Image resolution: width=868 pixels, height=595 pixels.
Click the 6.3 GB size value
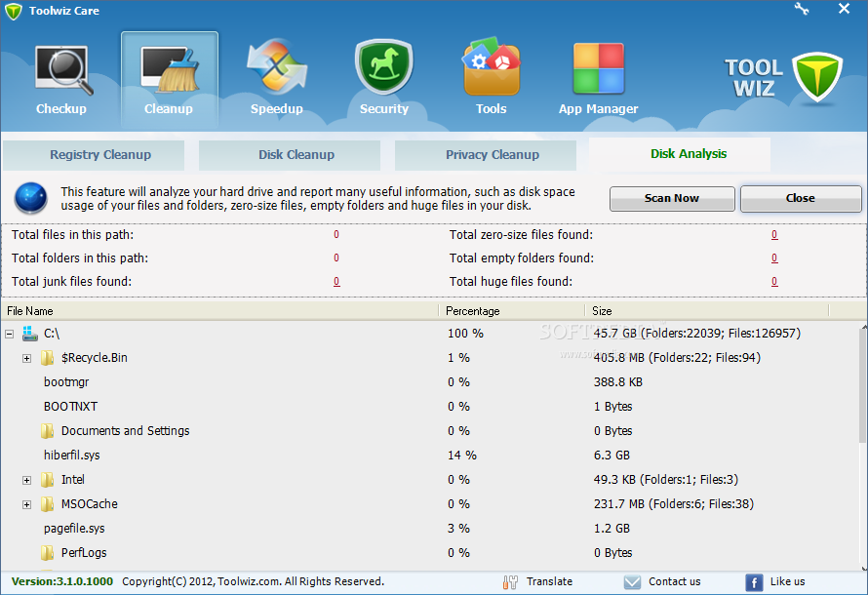click(612, 455)
